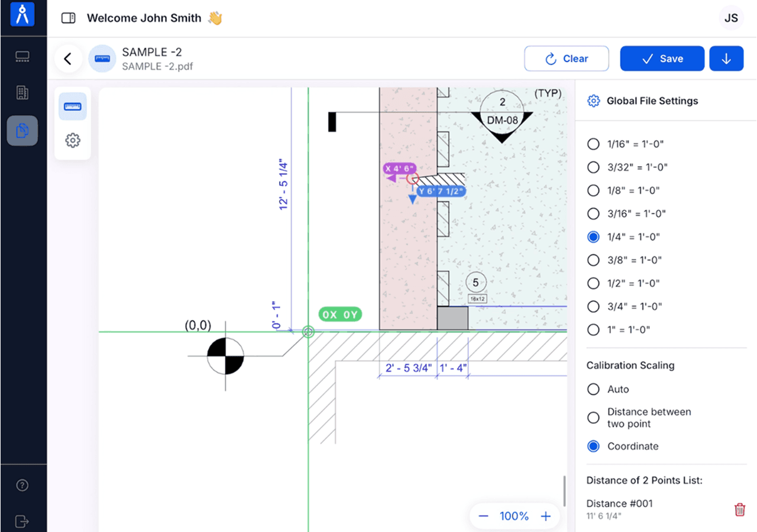757x532 pixels.
Task: Open the JS user avatar menu
Action: pos(731,18)
